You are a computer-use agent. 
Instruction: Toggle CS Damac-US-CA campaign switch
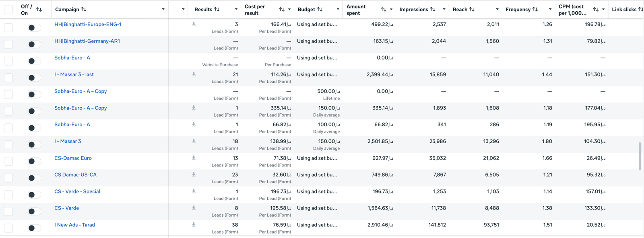(34, 178)
